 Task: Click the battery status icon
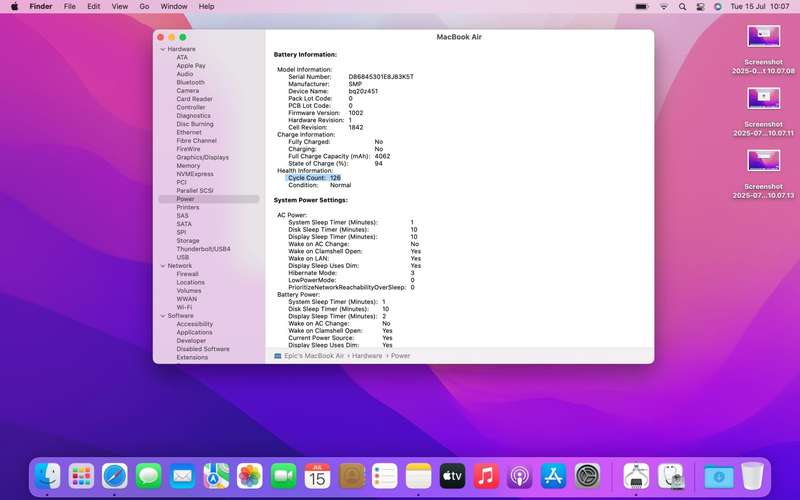[x=641, y=7]
